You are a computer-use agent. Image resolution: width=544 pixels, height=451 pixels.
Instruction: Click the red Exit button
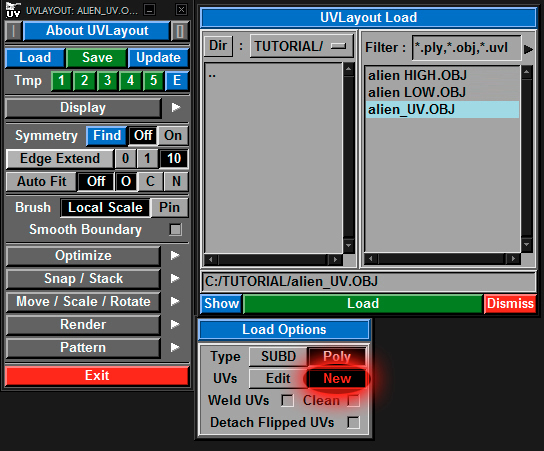coord(97,376)
